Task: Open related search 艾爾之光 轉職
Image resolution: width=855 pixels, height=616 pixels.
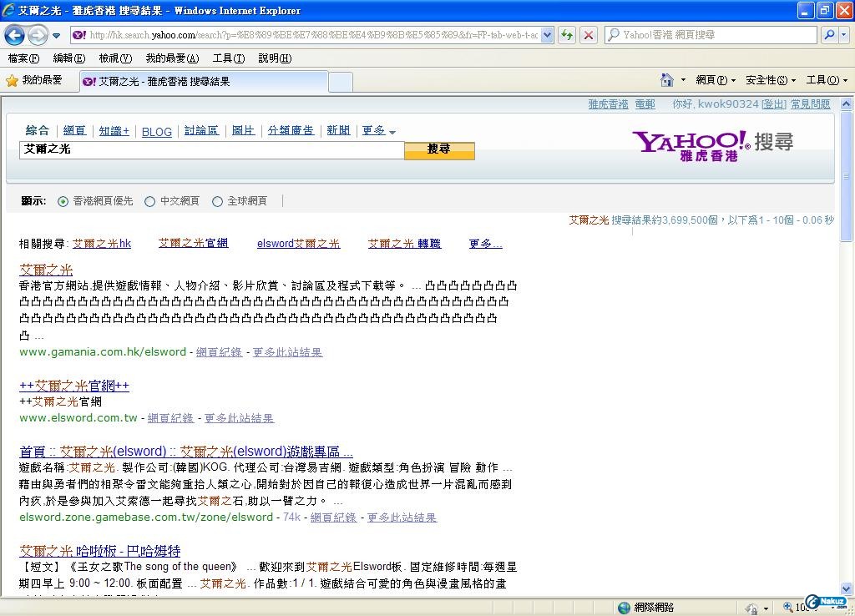Action: pyautogui.click(x=404, y=244)
